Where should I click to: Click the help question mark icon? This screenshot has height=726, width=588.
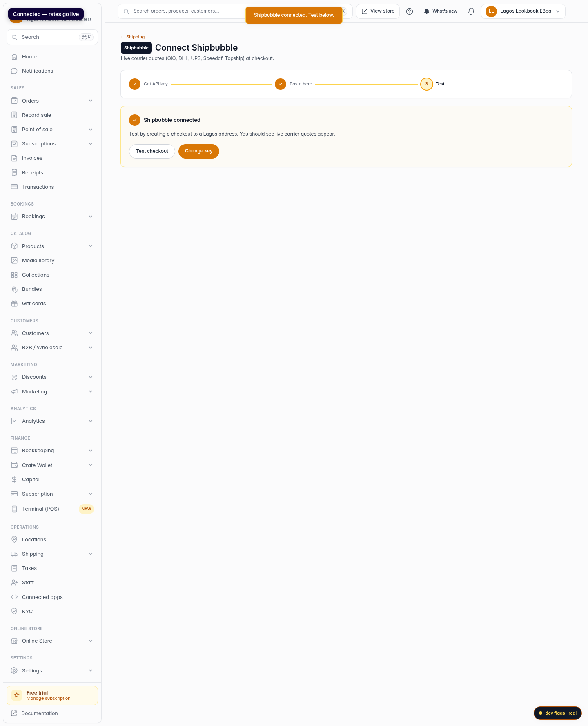(x=410, y=11)
